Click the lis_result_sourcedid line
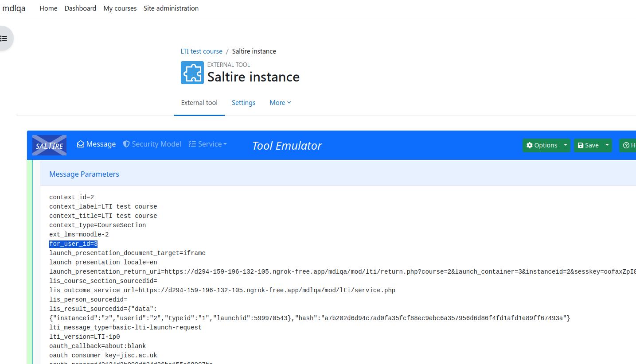Screen dimensions: 636x364 tap(310, 314)
